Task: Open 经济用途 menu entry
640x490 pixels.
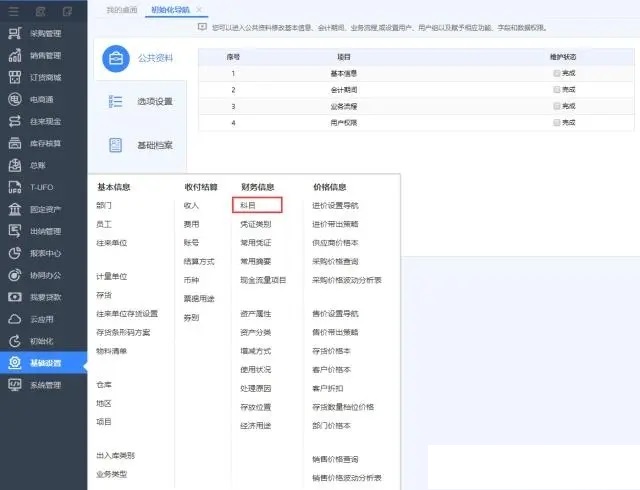Action: click(256, 426)
